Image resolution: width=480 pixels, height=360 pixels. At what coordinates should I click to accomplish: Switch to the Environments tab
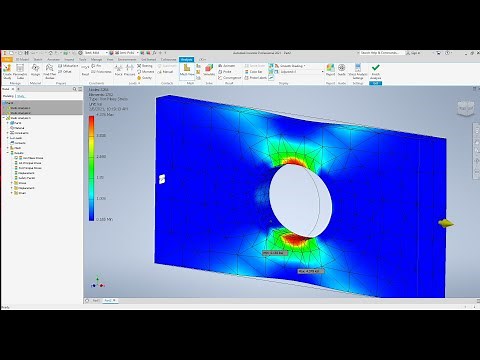coord(127,59)
